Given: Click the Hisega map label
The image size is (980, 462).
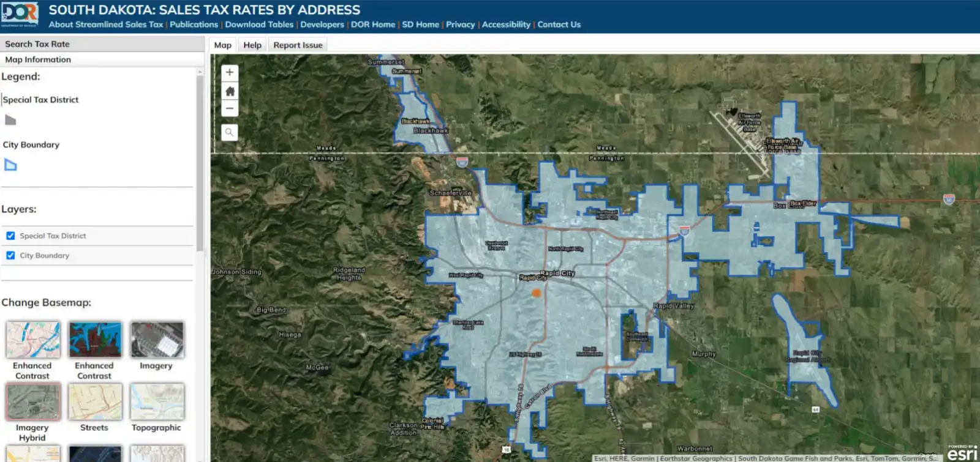Looking at the screenshot, I should [x=290, y=335].
